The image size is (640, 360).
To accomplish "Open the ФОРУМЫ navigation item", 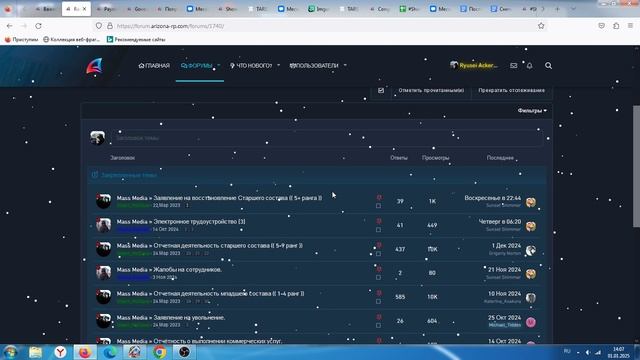I will (196, 66).
